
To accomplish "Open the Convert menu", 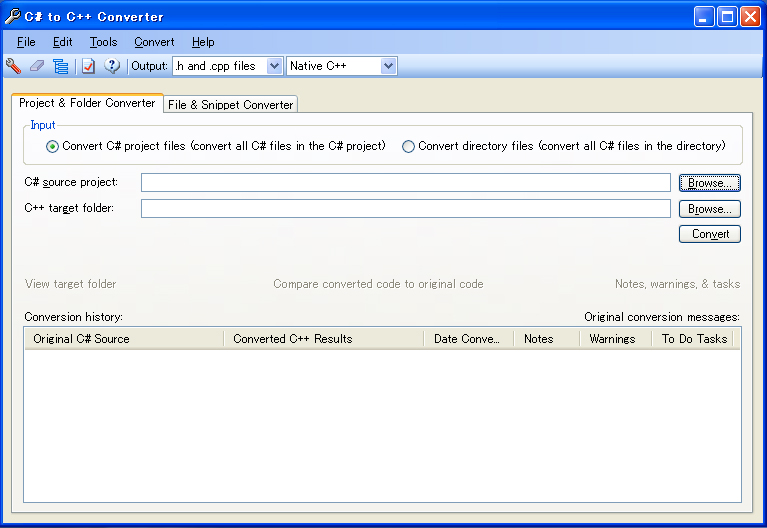I will (x=154, y=42).
